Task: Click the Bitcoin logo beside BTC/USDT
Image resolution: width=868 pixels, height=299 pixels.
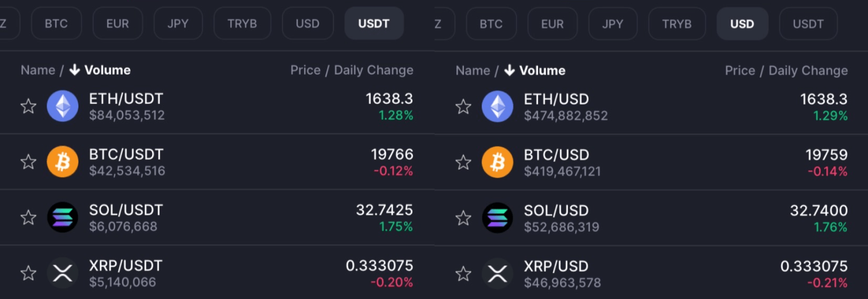Action: pyautogui.click(x=63, y=162)
